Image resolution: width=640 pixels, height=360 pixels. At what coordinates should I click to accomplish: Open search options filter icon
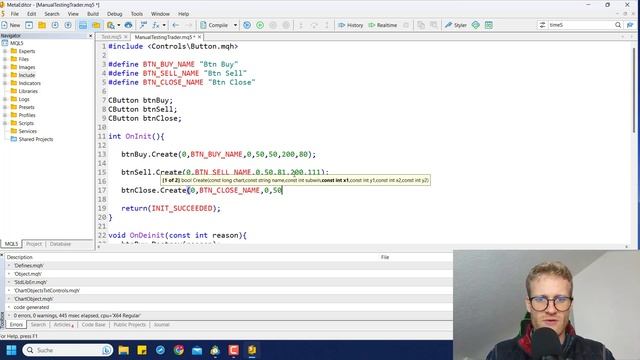542,25
